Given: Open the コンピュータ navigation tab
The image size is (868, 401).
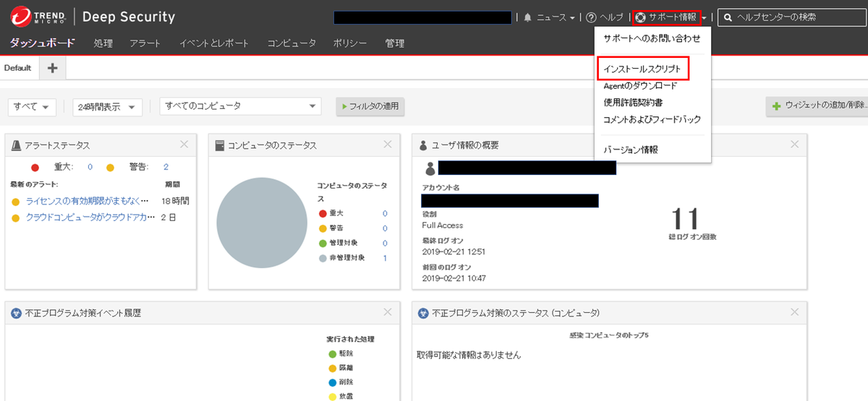Looking at the screenshot, I should 291,43.
